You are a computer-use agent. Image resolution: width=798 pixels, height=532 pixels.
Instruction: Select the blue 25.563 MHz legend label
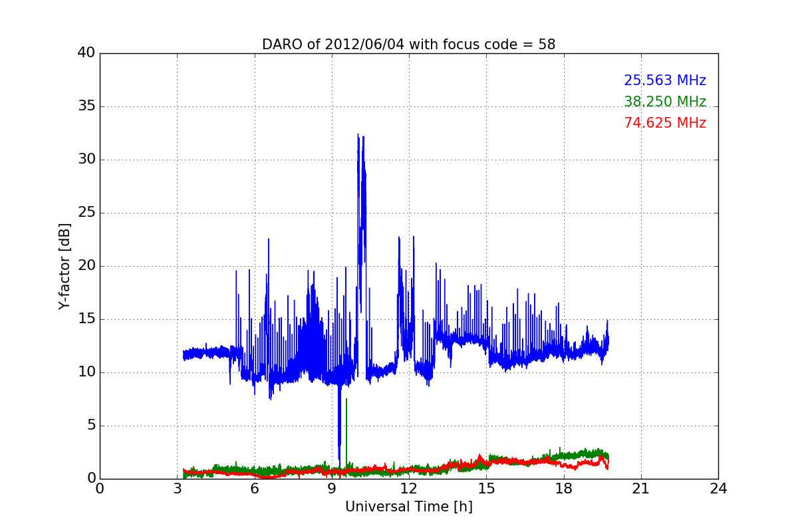tap(665, 80)
